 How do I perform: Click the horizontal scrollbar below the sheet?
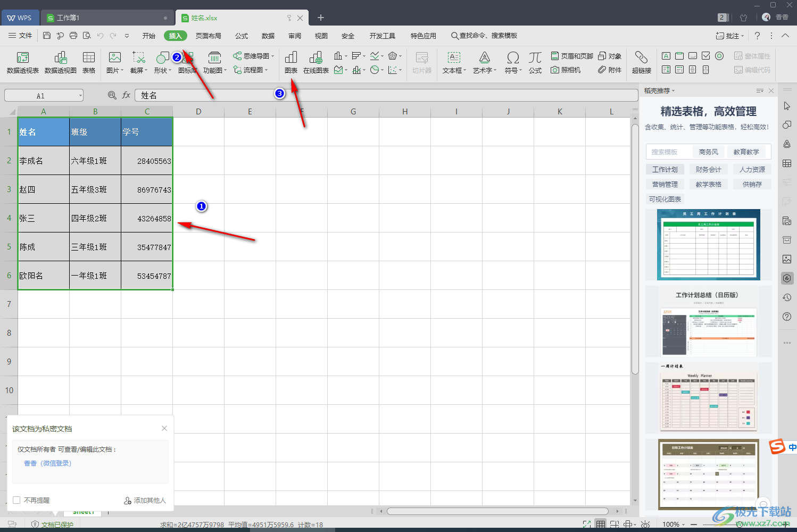497,511
